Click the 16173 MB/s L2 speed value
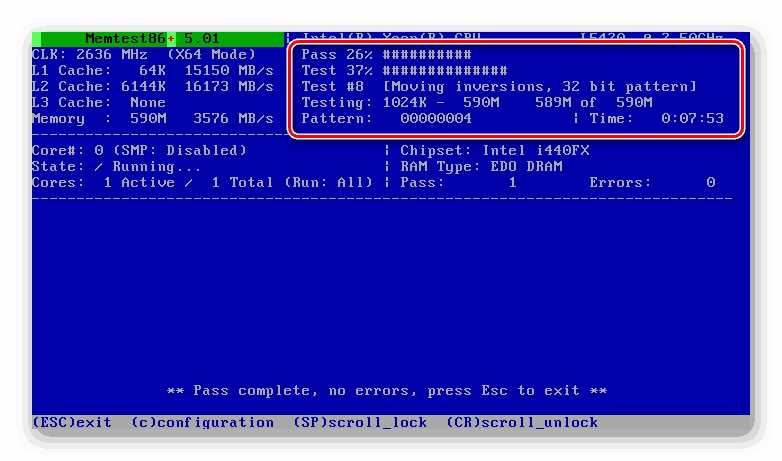Image resolution: width=782 pixels, height=461 pixels. (x=229, y=86)
